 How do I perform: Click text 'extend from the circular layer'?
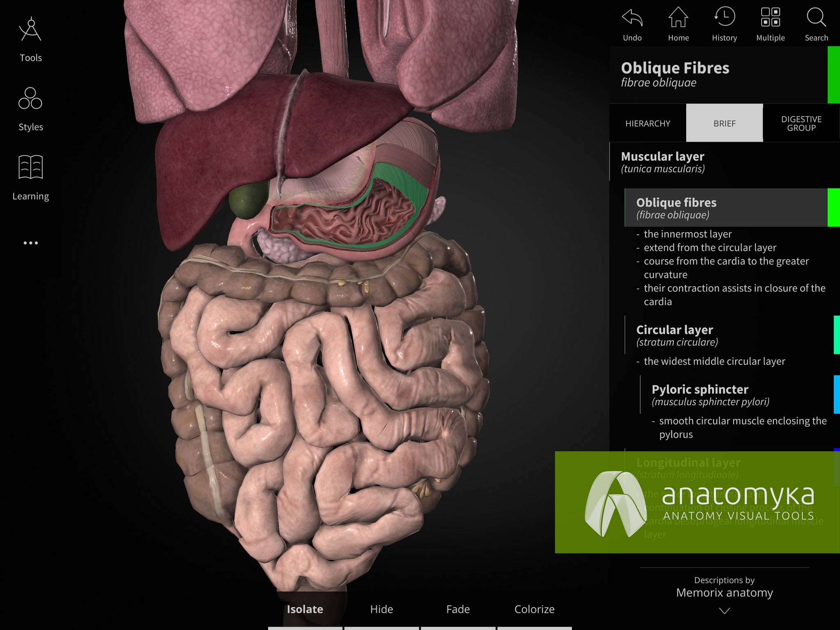[x=710, y=247]
